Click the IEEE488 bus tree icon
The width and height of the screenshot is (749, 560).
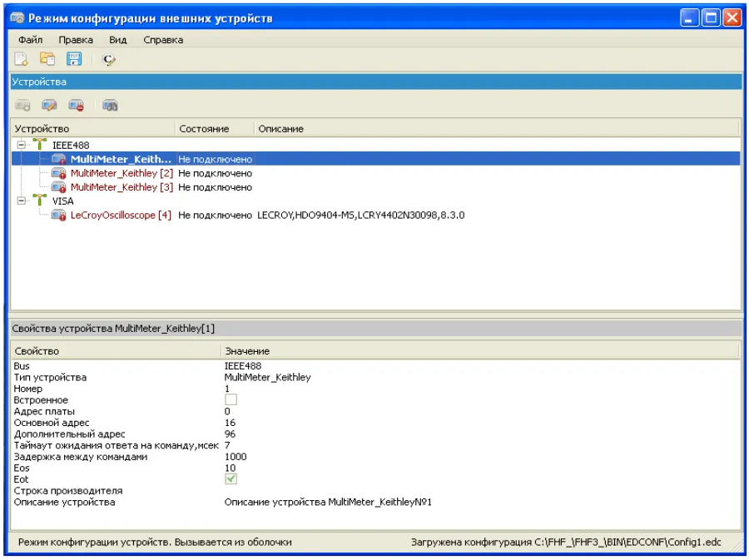tap(40, 144)
